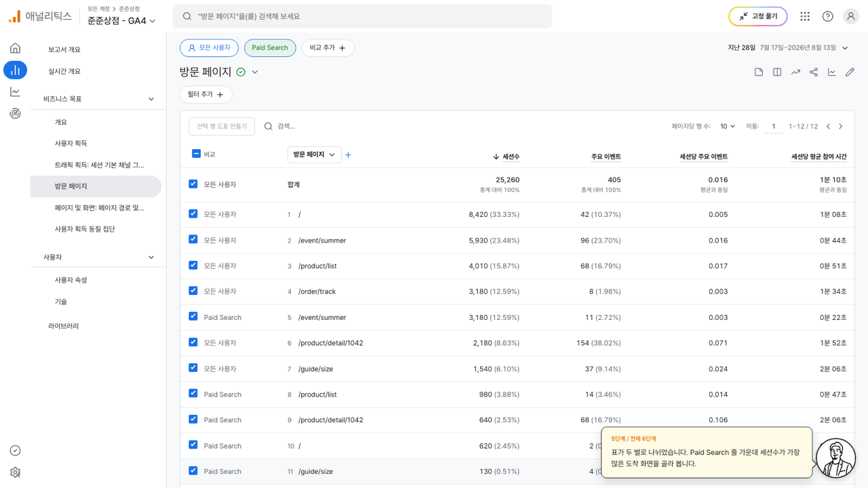
Task: Click the line chart sparkline icon
Action: point(832,72)
